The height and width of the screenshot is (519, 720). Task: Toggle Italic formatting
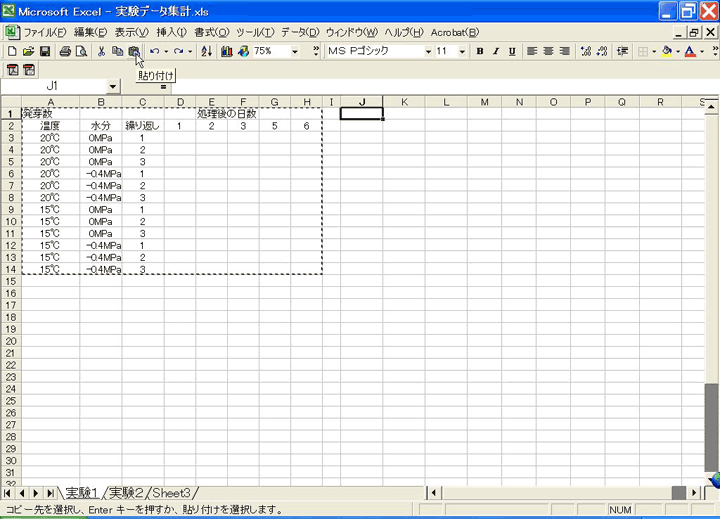point(496,51)
